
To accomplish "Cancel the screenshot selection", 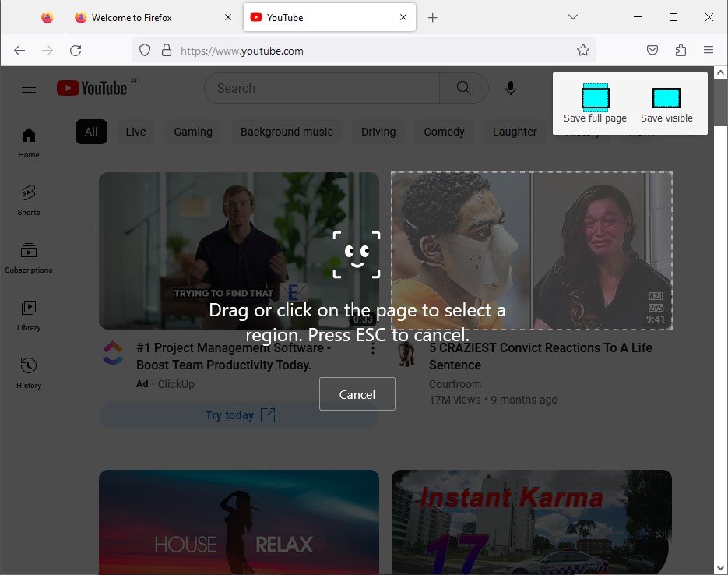I will tap(357, 394).
